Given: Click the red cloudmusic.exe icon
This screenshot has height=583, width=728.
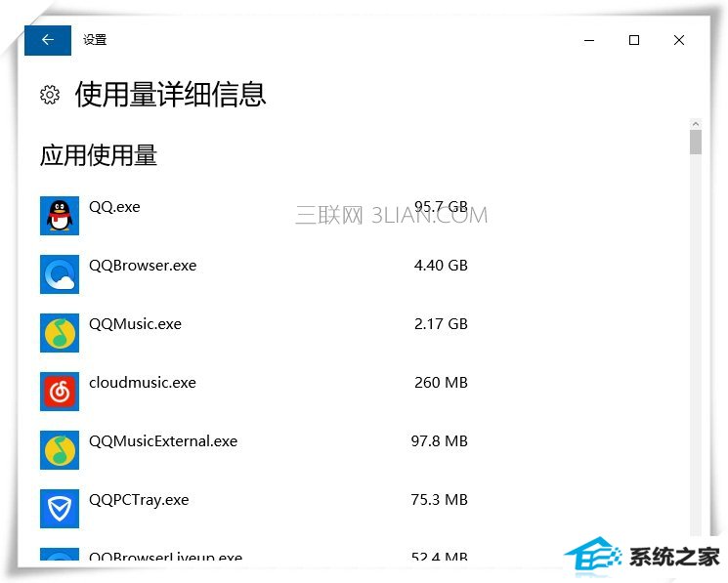Looking at the screenshot, I should [60, 392].
